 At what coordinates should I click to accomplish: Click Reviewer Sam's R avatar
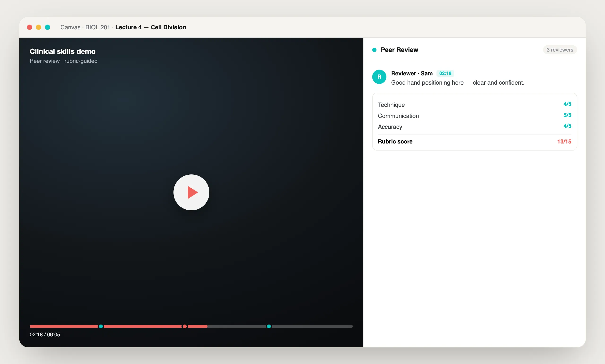pos(379,77)
